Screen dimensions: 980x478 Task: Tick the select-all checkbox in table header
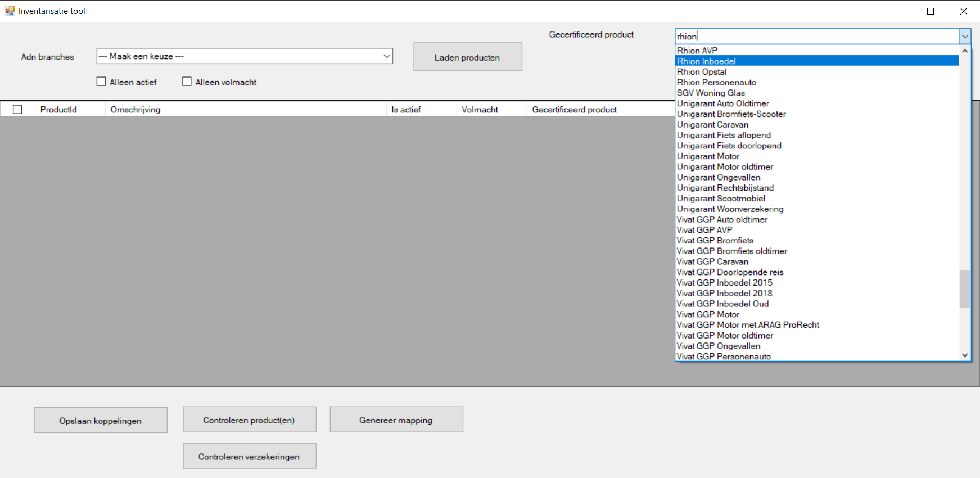17,110
